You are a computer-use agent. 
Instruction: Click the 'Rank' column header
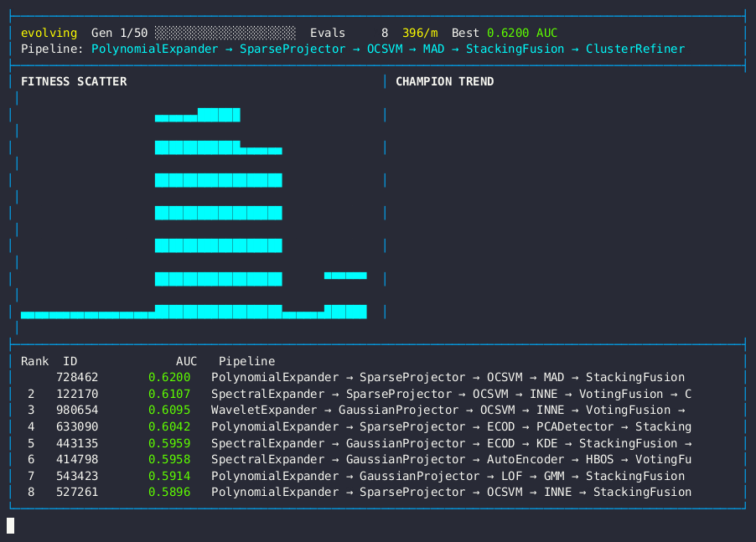pyautogui.click(x=34, y=361)
